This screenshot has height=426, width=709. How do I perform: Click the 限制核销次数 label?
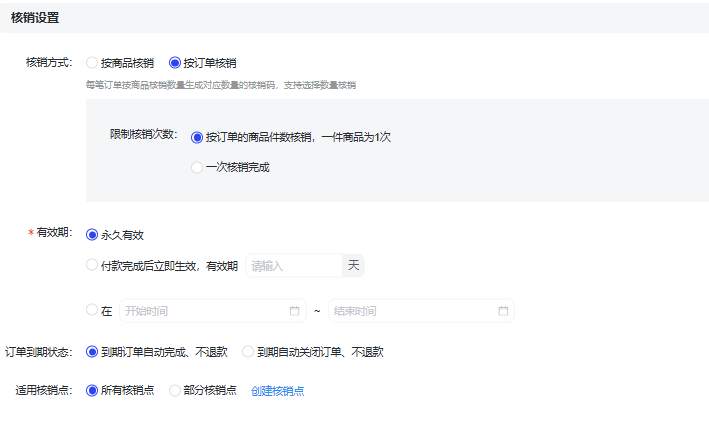[x=143, y=134]
